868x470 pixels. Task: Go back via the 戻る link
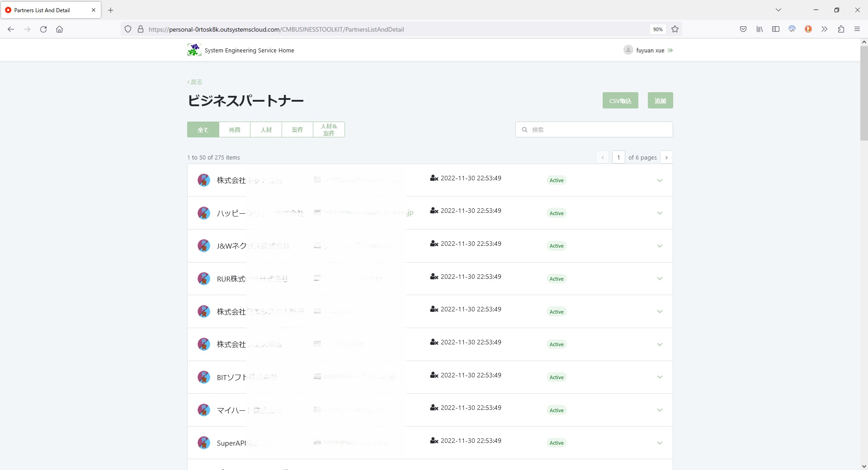pos(195,82)
